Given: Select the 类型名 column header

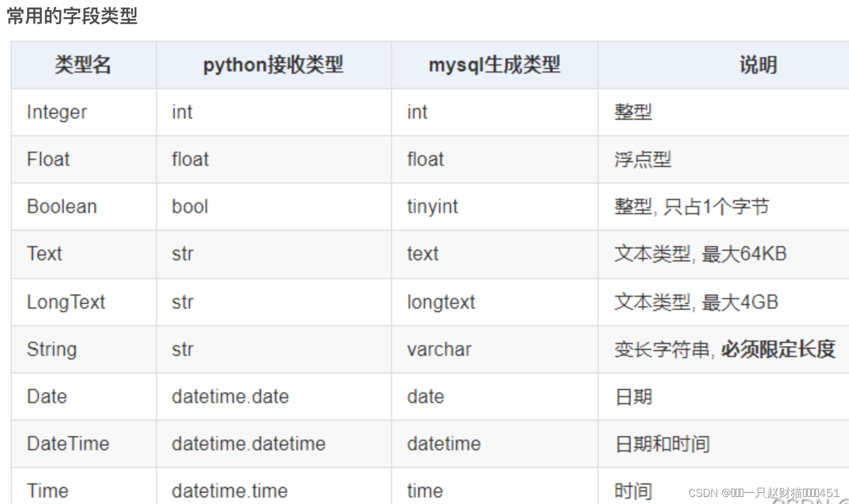Looking at the screenshot, I should coord(83,65).
